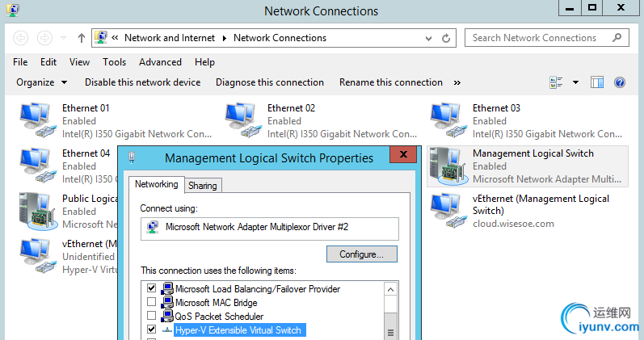The height and width of the screenshot is (340, 644).
Task: Change view layout icon
Action: click(x=556, y=82)
